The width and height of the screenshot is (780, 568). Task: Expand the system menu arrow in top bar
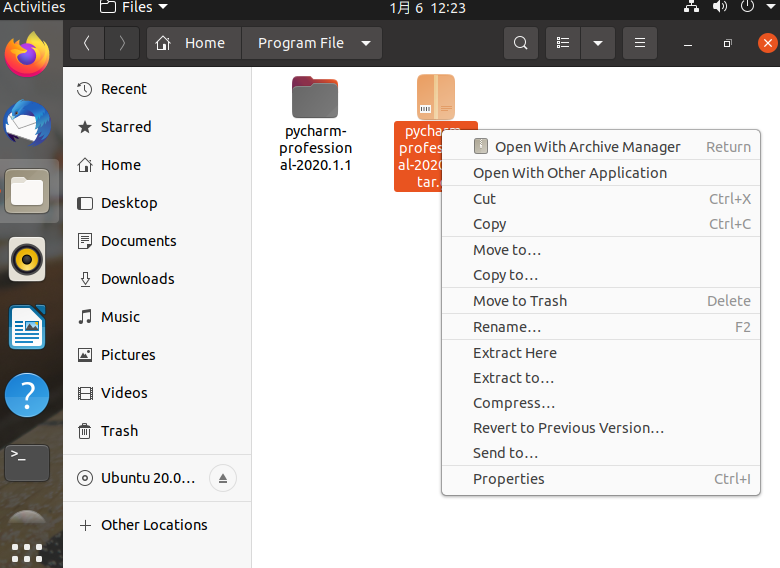click(770, 7)
